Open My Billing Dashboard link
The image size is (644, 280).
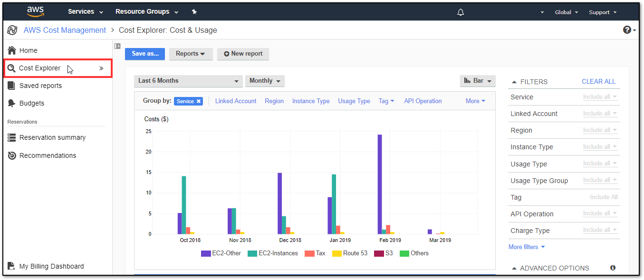(x=51, y=266)
